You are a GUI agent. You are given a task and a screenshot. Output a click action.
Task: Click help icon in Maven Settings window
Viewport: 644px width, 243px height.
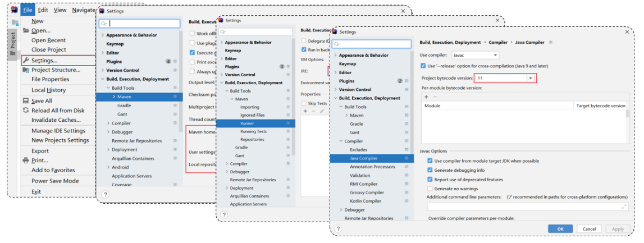(x=105, y=195)
